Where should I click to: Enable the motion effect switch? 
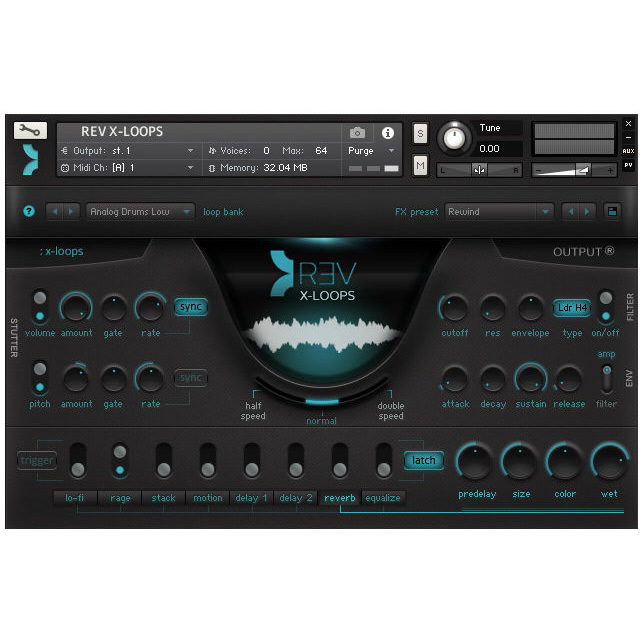(x=207, y=461)
